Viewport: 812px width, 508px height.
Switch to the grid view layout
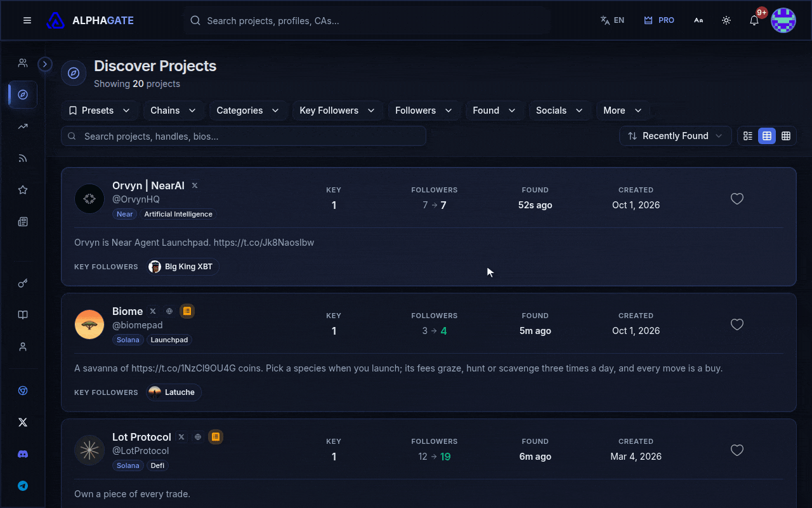click(x=786, y=136)
